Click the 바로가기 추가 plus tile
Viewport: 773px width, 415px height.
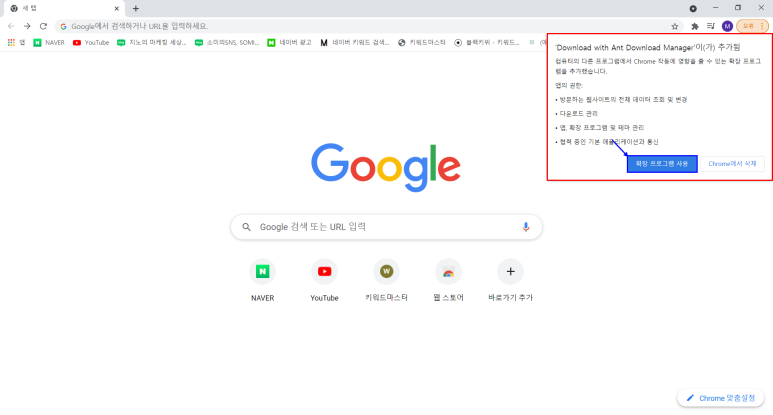click(510, 280)
